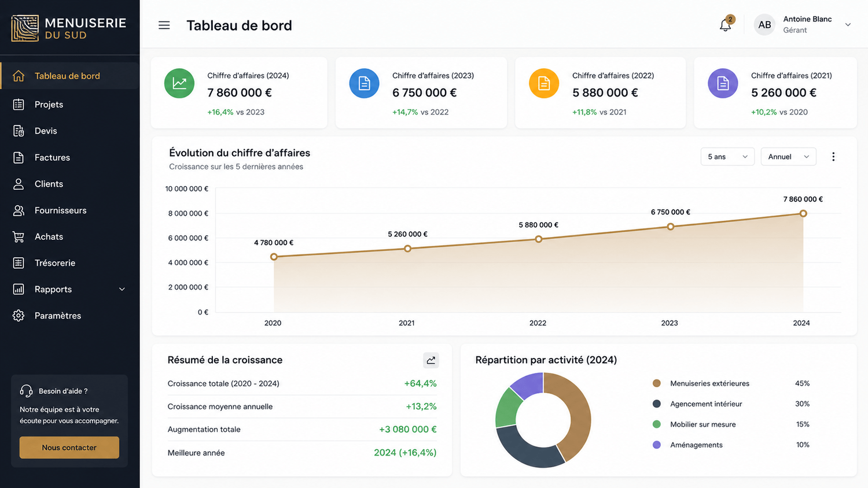Click the 2024 (+16,4%) best year value
The image size is (868, 488).
[405, 453]
